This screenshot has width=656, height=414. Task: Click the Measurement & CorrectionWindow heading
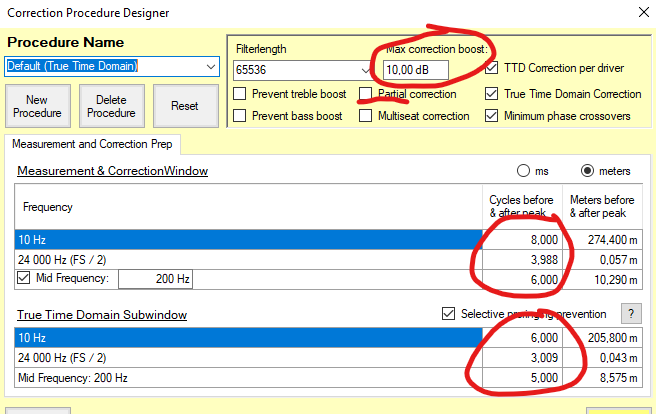tap(113, 171)
